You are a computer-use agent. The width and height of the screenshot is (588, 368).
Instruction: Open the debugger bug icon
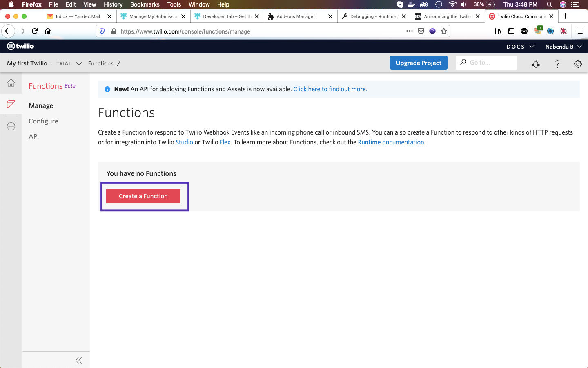point(536,64)
